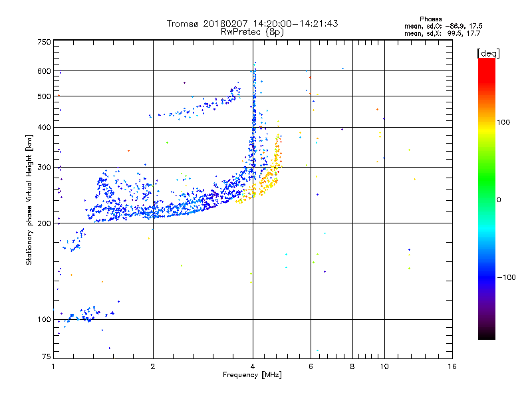
Task: Click the 'Phases' header at top right
Action: coord(430,19)
